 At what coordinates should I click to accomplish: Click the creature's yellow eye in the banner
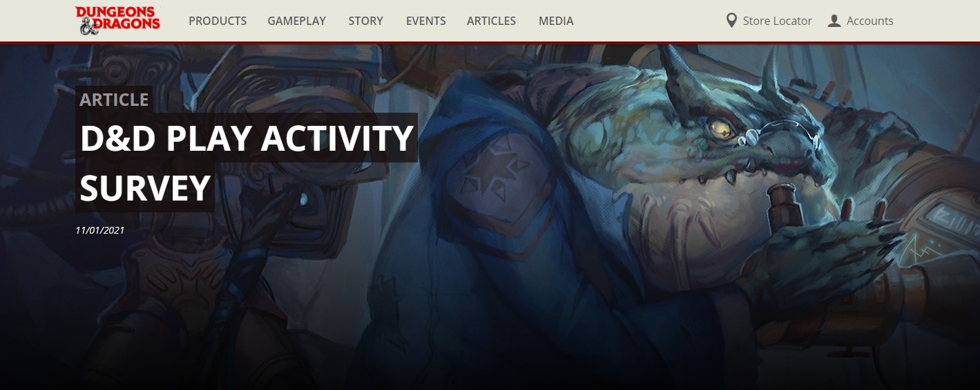pyautogui.click(x=722, y=127)
